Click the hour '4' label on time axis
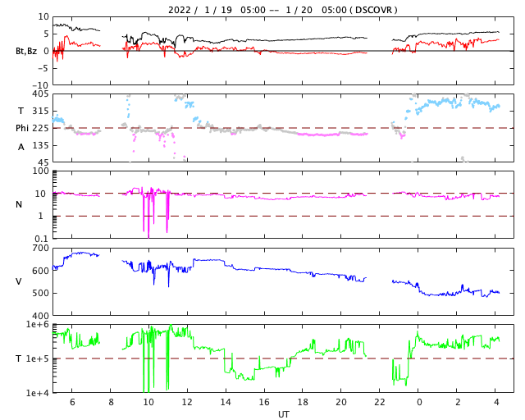 click(496, 402)
